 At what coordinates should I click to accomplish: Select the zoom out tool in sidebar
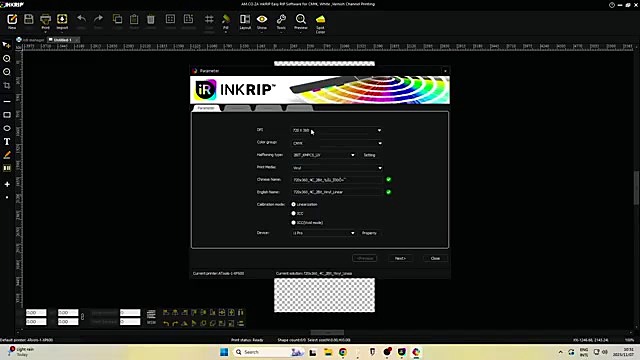pyautogui.click(x=7, y=72)
